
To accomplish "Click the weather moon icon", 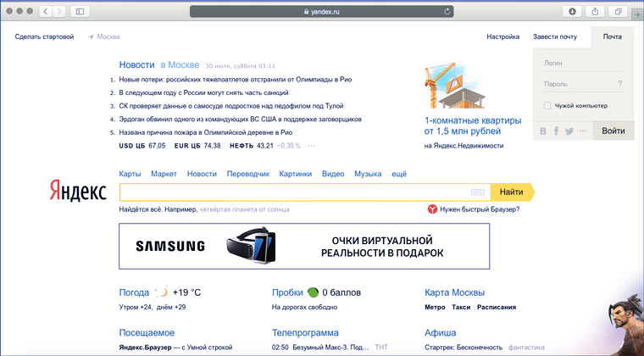I will [162, 292].
